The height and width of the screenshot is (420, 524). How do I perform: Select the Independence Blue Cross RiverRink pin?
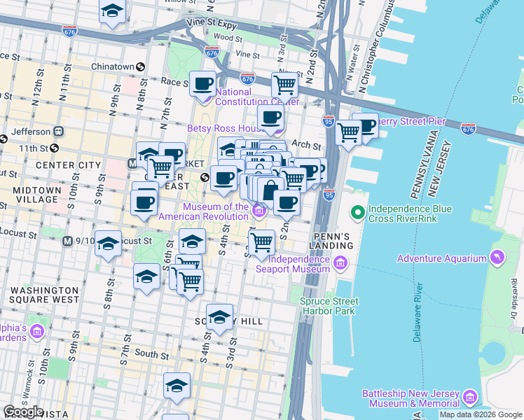(x=358, y=213)
